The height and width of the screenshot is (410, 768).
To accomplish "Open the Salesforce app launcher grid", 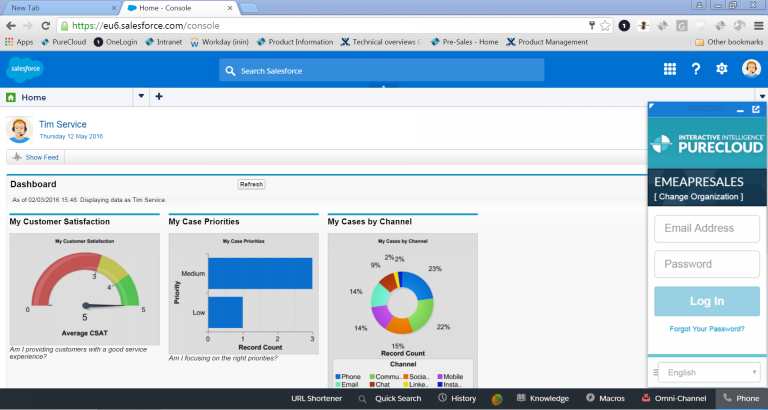I will click(x=670, y=69).
